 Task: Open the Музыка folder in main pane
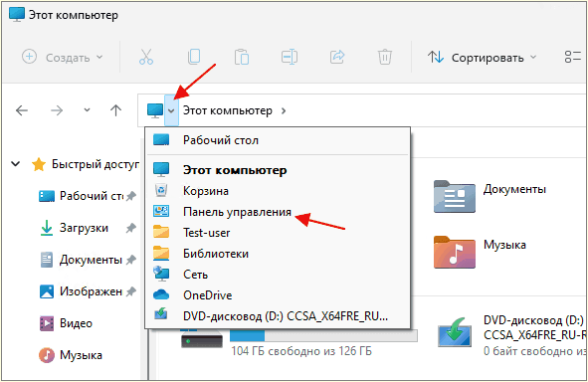point(480,252)
